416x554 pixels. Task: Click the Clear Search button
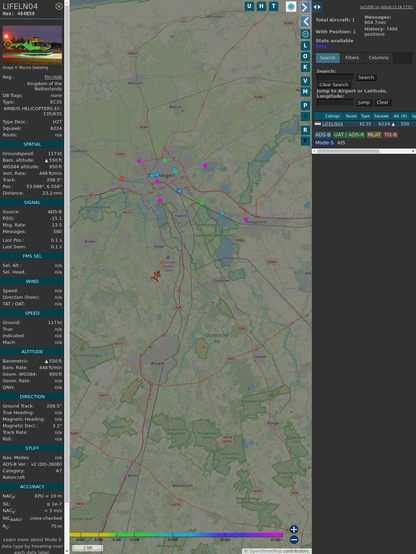pos(334,84)
